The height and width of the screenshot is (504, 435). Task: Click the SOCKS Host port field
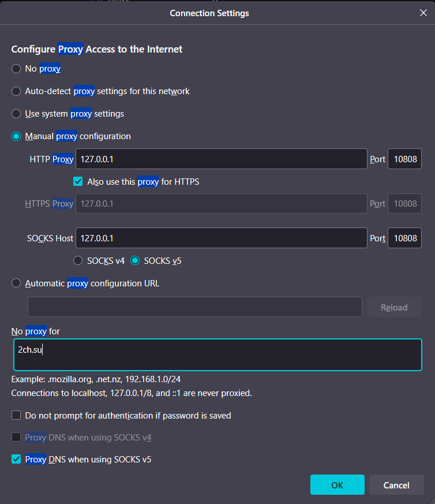click(x=404, y=238)
